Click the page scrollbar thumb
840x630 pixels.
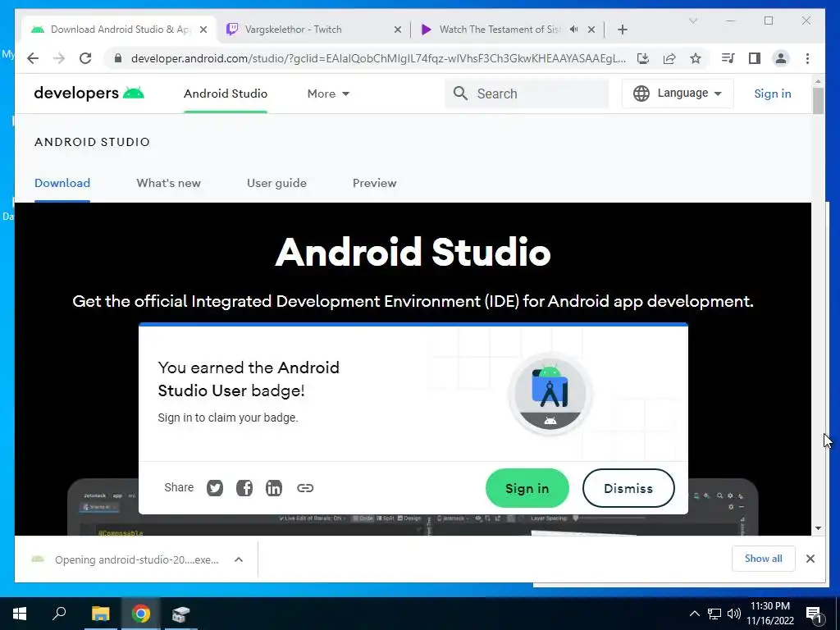818,101
